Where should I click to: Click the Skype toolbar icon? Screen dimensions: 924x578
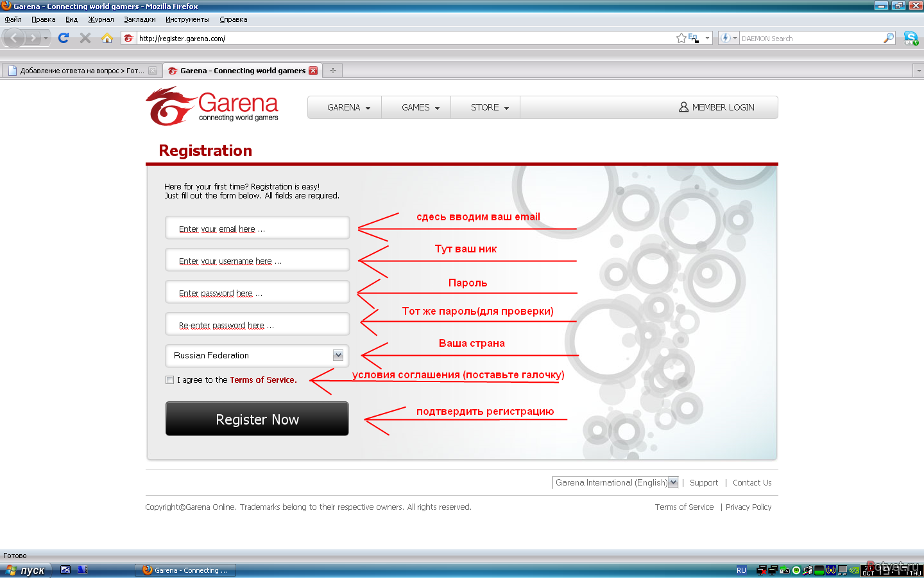911,38
